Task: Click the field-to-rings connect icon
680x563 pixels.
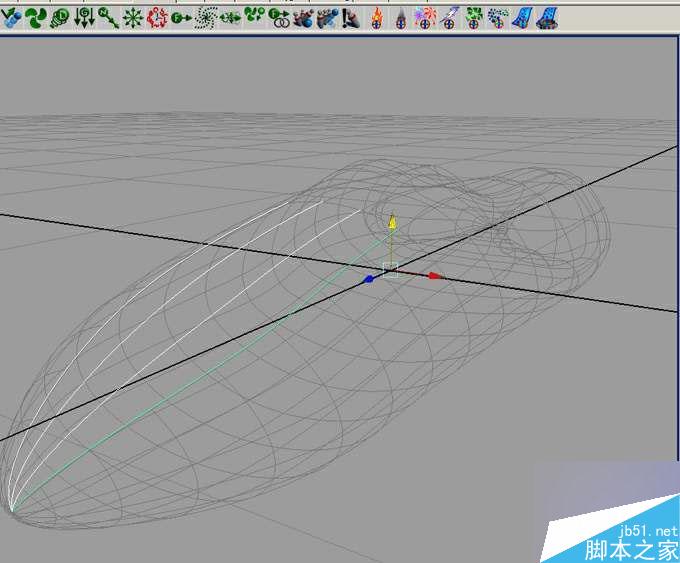Action: (279, 18)
